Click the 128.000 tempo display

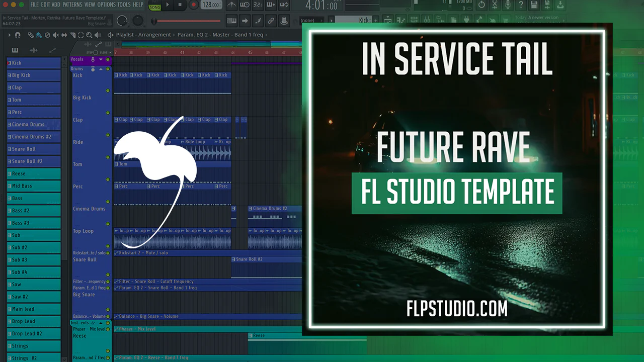[211, 5]
